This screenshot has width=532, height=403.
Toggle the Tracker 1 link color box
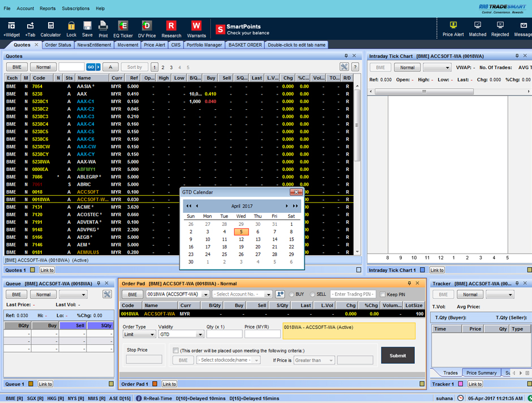coord(461,384)
